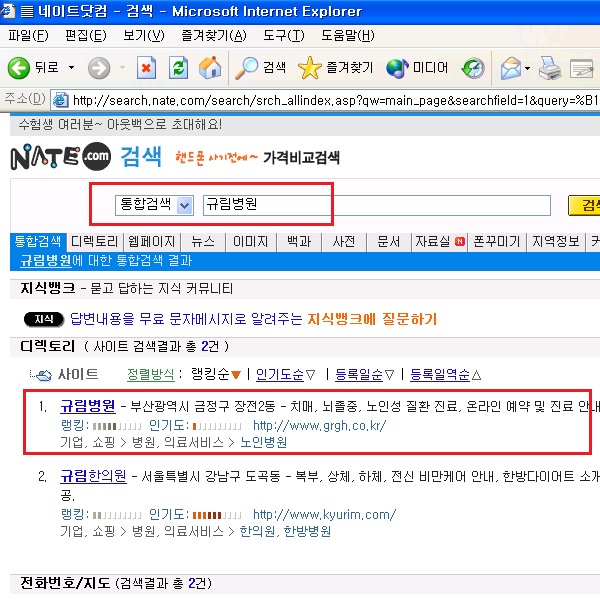Click the 미디어 (Media) toolbar button
This screenshot has height=600, width=600.
(418, 68)
